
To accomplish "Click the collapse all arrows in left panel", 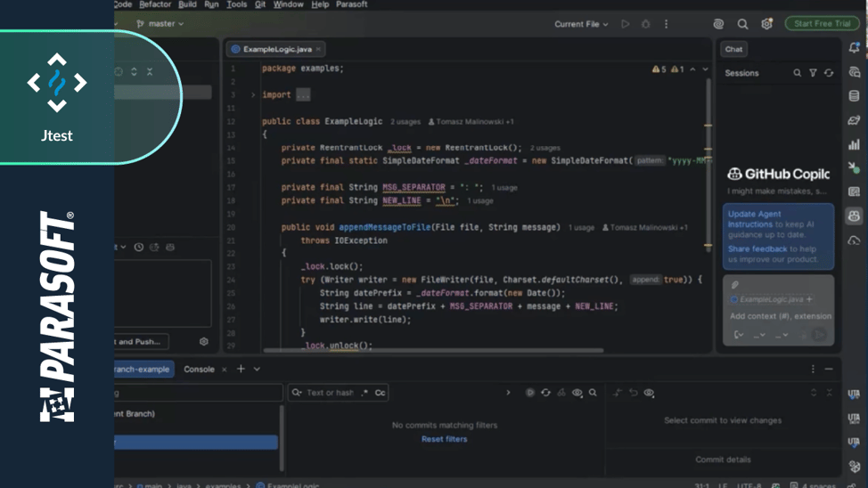I will coord(150,72).
